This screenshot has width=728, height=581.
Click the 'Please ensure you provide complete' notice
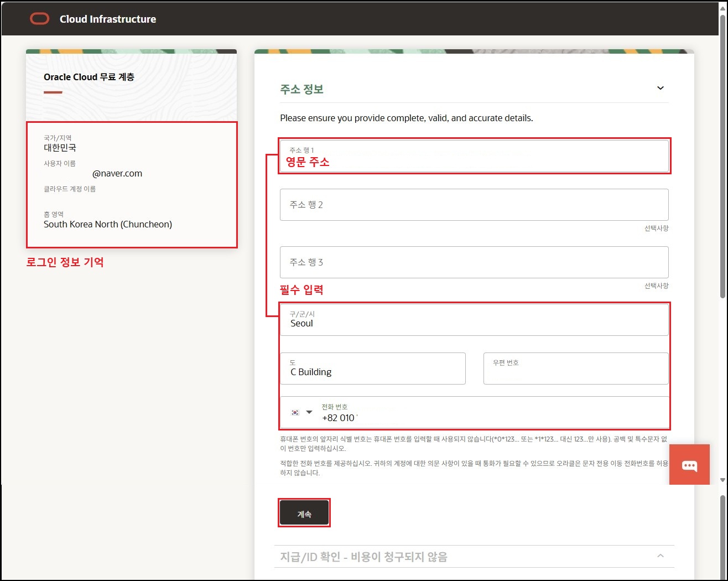pos(407,118)
